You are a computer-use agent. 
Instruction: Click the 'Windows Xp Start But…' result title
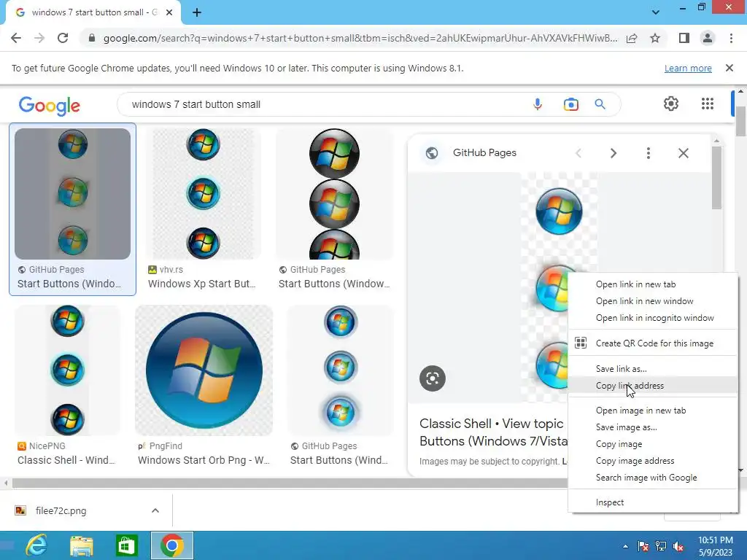(202, 284)
